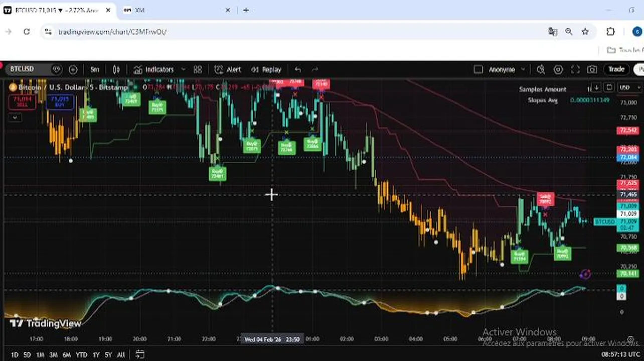Click the translate page icon

[x=553, y=32]
